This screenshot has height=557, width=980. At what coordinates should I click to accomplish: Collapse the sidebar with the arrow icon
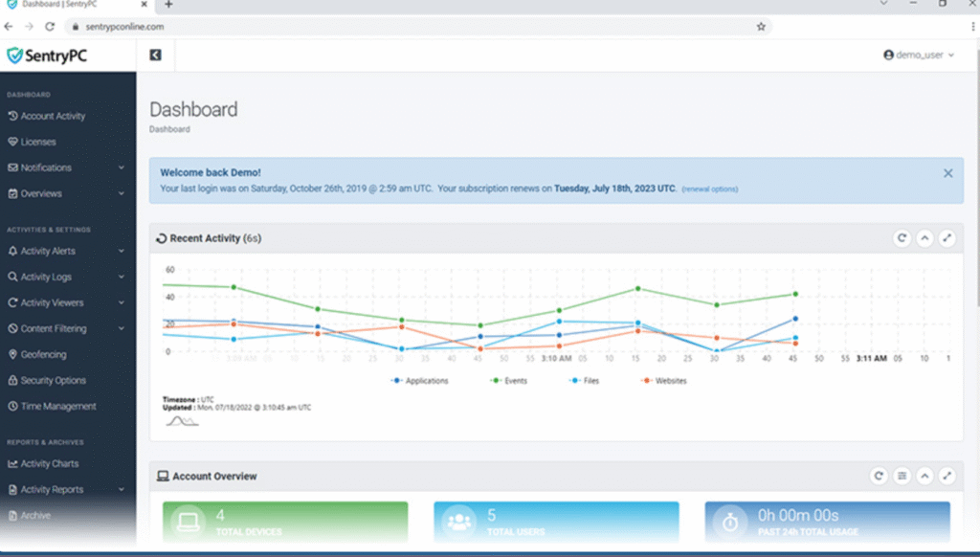(156, 55)
